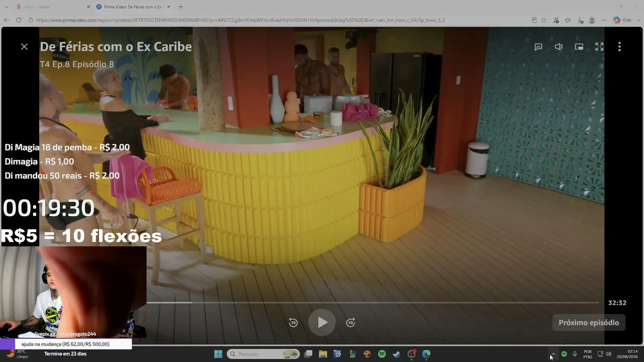Click the episode title De Férias com o Ex Caribe
The width and height of the screenshot is (644, 362).
116,47
